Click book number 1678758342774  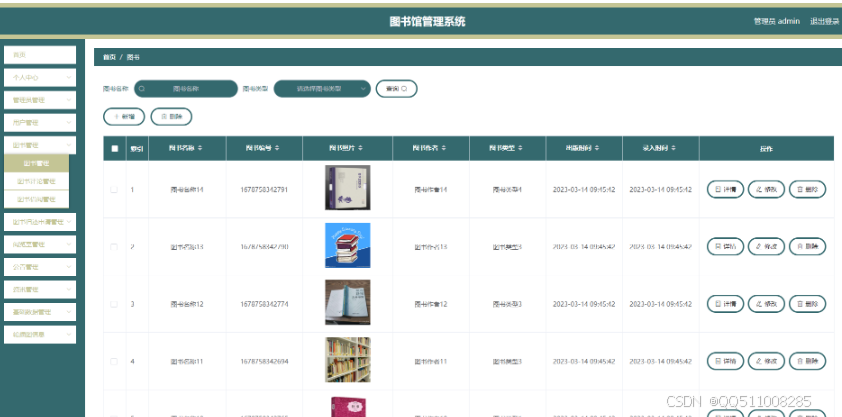[264, 304]
